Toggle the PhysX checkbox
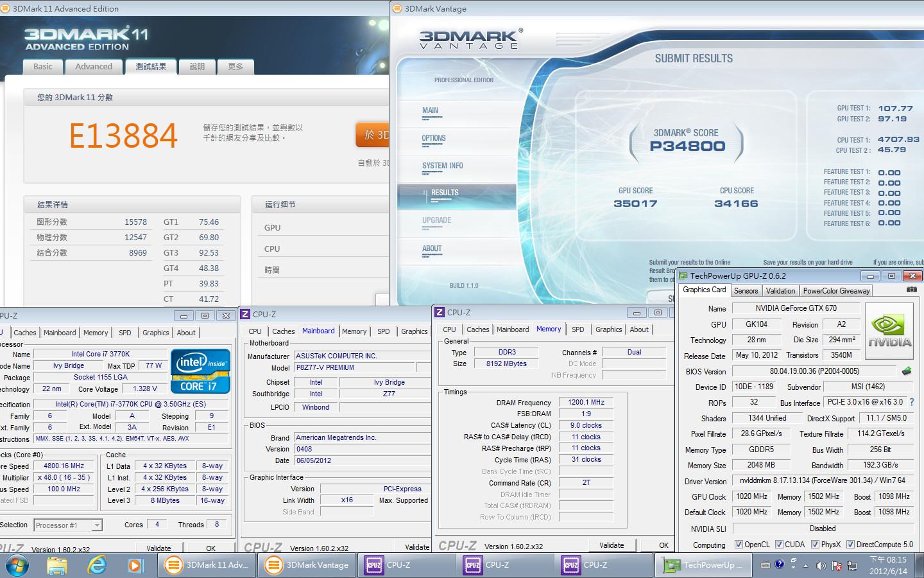This screenshot has width=924, height=578. (x=815, y=545)
